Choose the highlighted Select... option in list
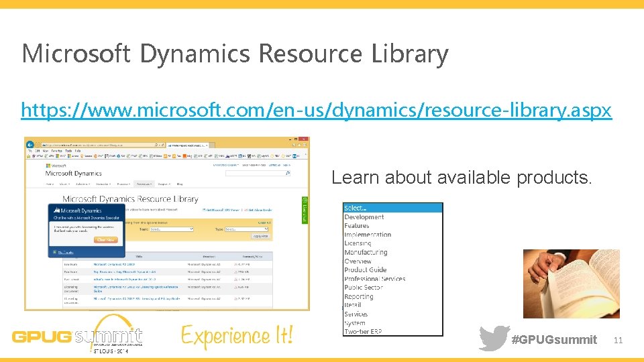 click(x=392, y=208)
